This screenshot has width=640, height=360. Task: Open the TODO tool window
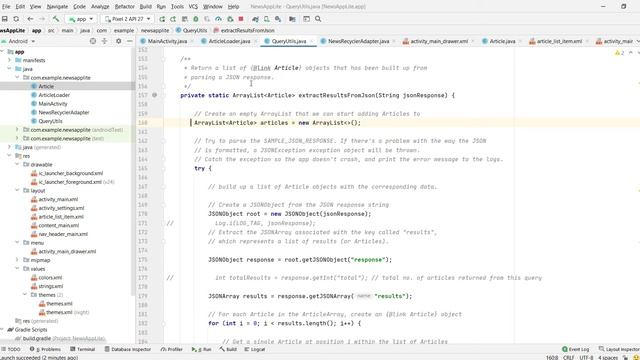pos(11,349)
